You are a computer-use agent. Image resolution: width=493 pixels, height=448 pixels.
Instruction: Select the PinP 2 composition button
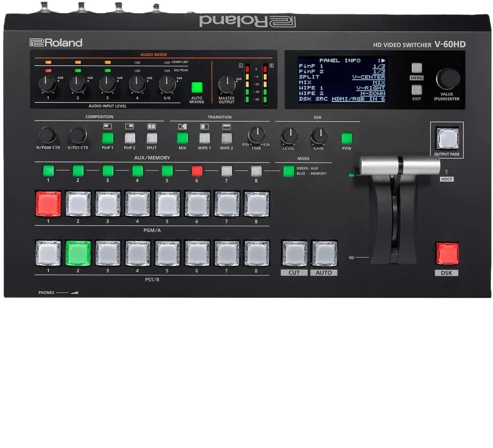130,138
